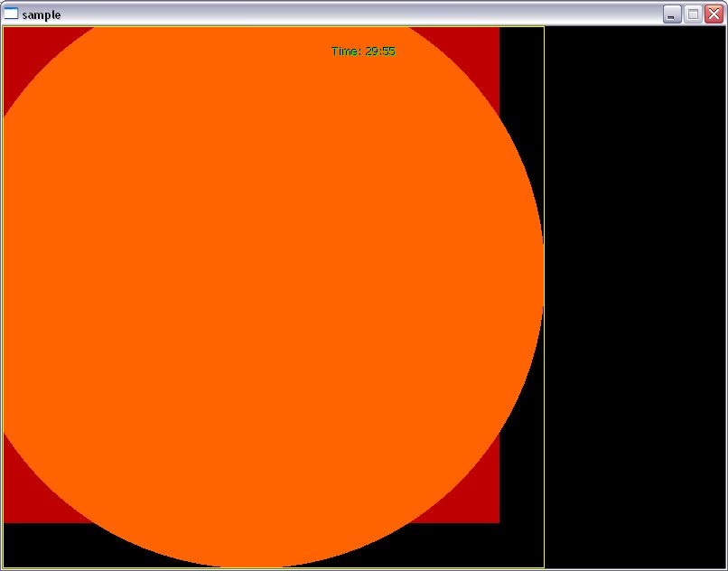
Task: Click the sample window application icon
Action: point(11,14)
